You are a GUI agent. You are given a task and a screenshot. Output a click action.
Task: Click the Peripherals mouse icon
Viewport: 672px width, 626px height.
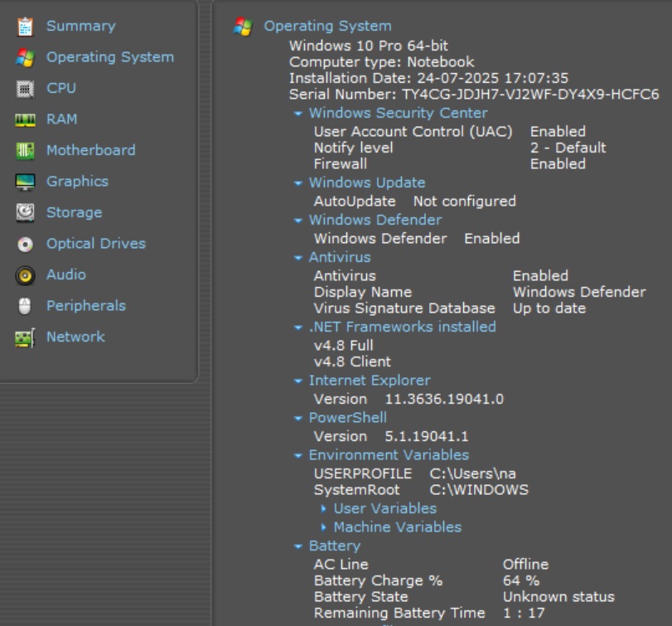[25, 306]
